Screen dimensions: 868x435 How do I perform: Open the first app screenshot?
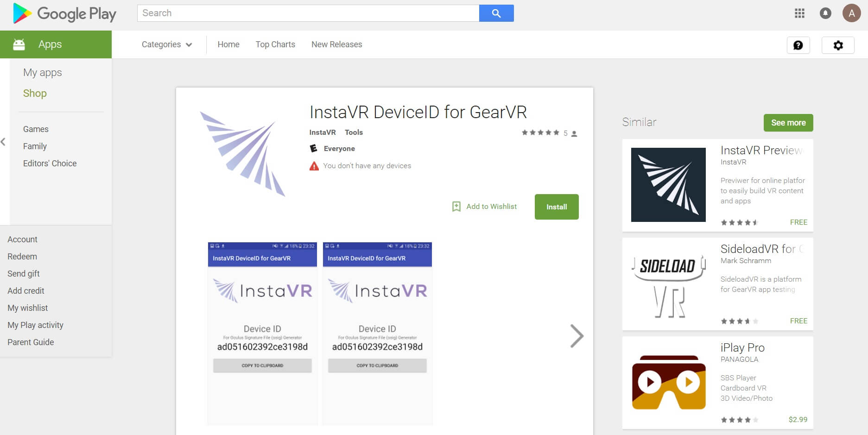coord(262,334)
